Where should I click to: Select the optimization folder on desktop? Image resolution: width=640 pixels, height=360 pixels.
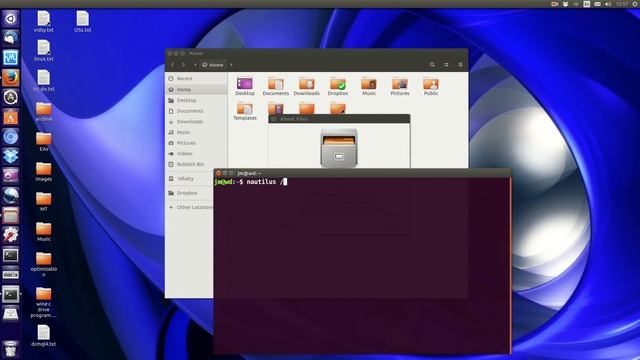[44, 264]
